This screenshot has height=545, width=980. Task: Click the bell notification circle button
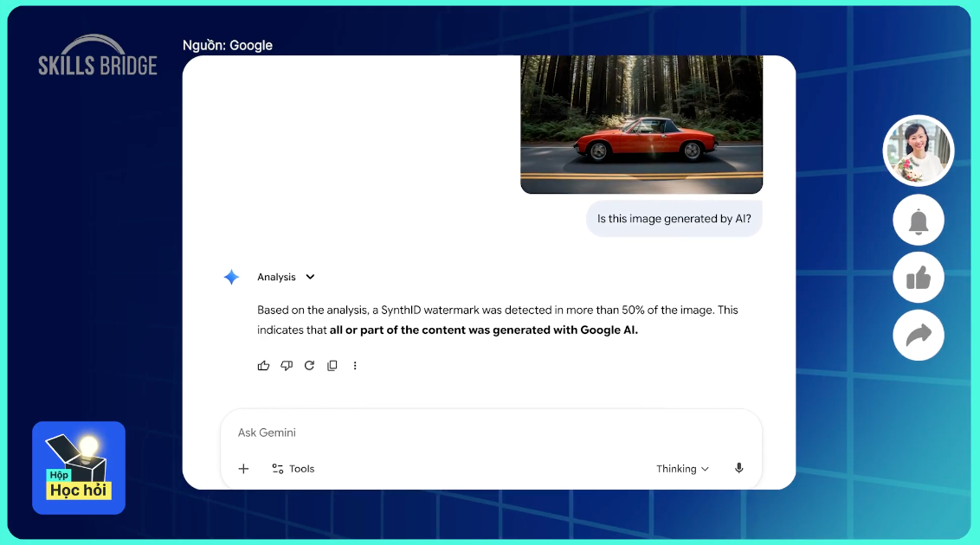point(918,221)
